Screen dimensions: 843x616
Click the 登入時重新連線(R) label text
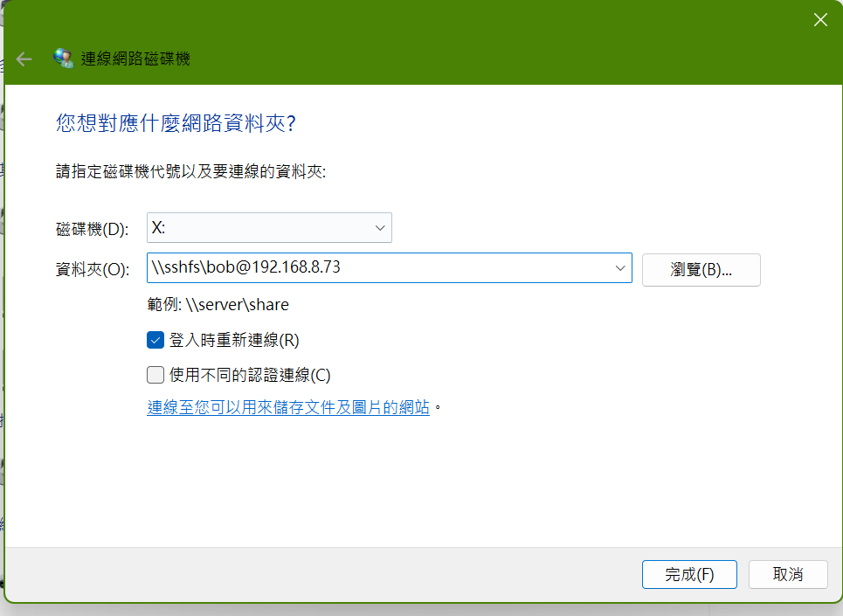(233, 340)
